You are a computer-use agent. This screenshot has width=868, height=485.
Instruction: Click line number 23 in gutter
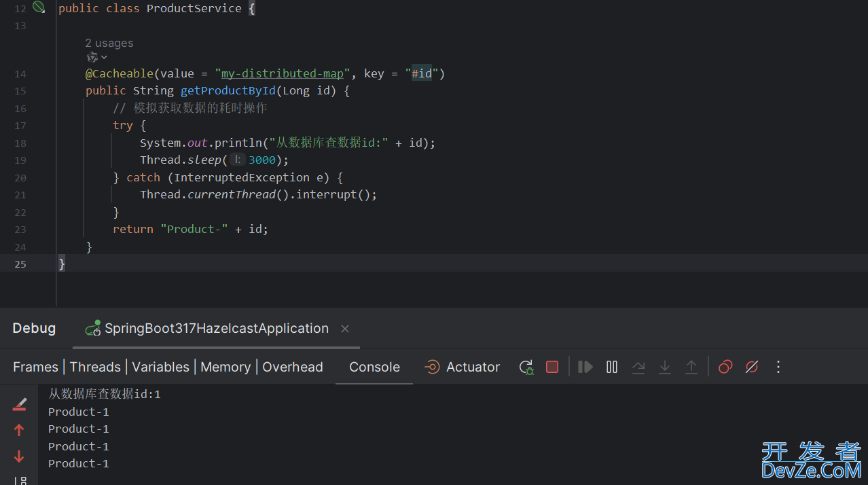(x=20, y=230)
